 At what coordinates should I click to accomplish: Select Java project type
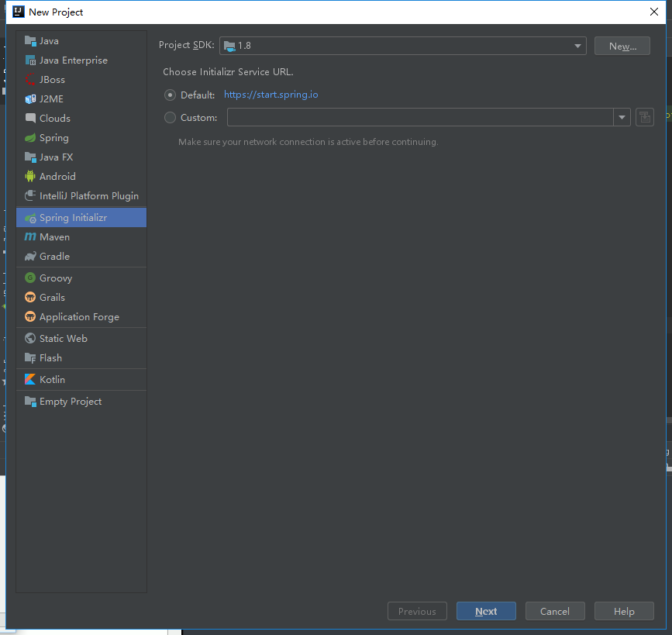coord(81,41)
